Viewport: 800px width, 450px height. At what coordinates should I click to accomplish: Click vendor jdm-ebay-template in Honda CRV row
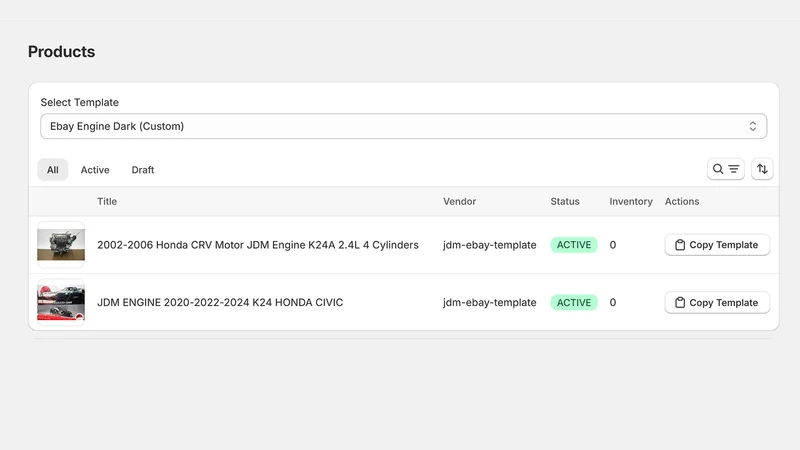(489, 245)
